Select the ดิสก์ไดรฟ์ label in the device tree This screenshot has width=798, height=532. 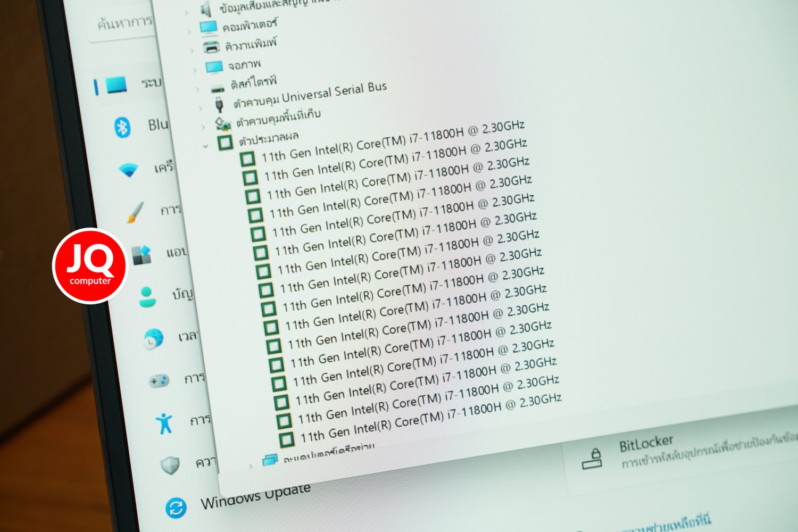(x=254, y=82)
